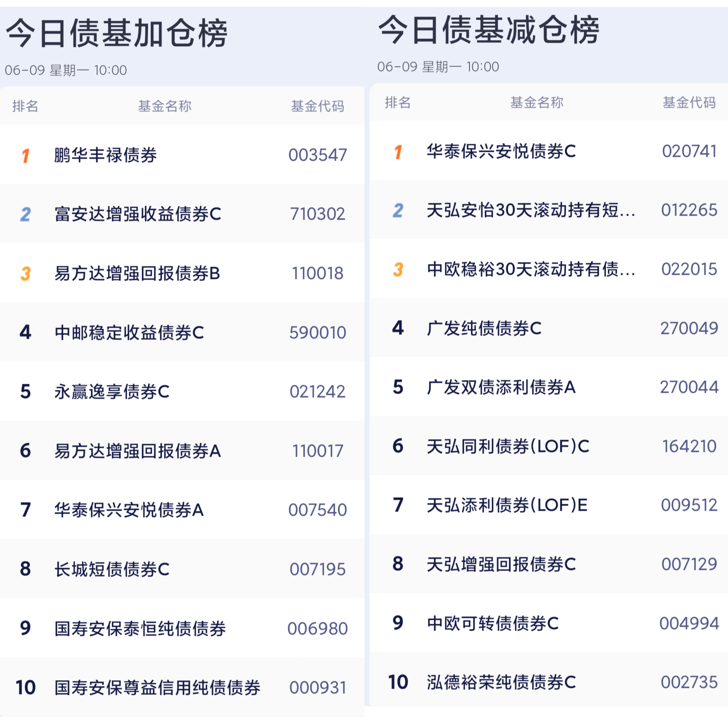
Task: Open fund 天弘添利债券(LOF)E
Action: [x=507, y=505]
